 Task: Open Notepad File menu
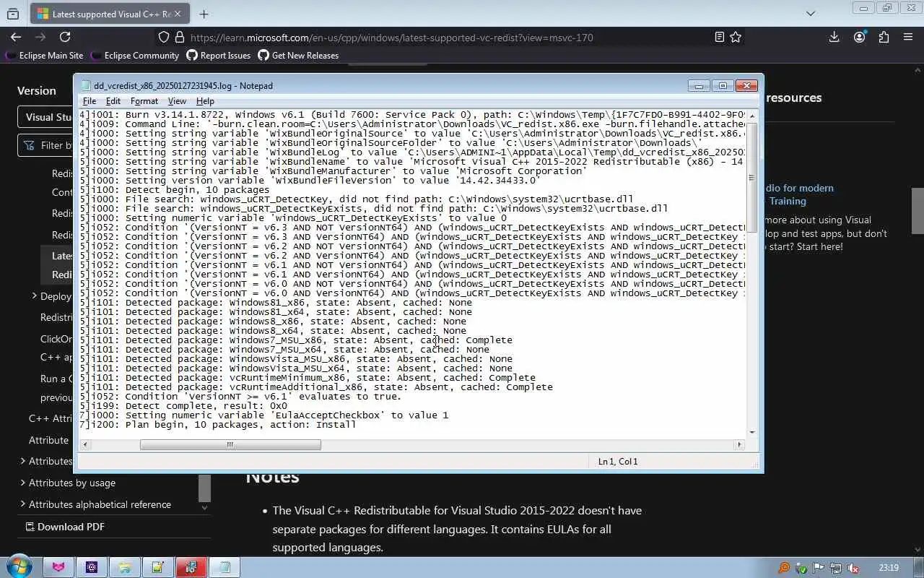click(x=90, y=101)
